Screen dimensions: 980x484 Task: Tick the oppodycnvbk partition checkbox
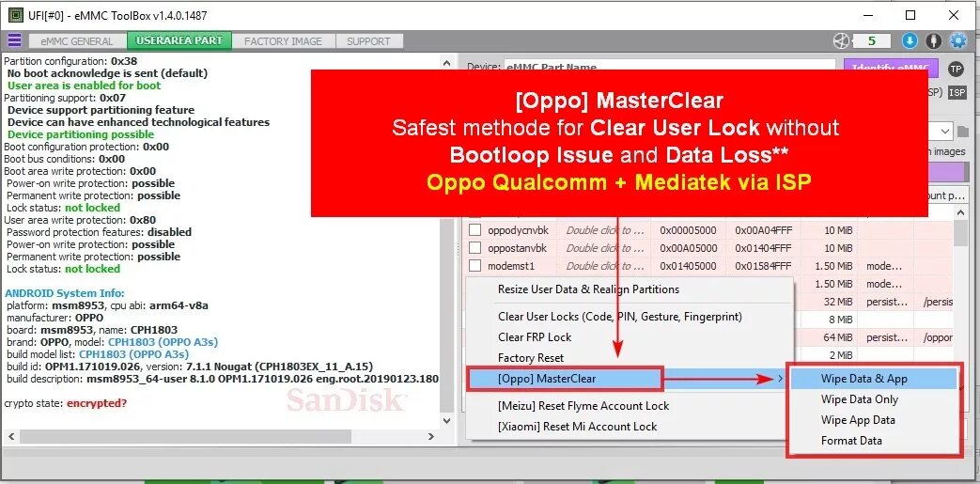[475, 230]
